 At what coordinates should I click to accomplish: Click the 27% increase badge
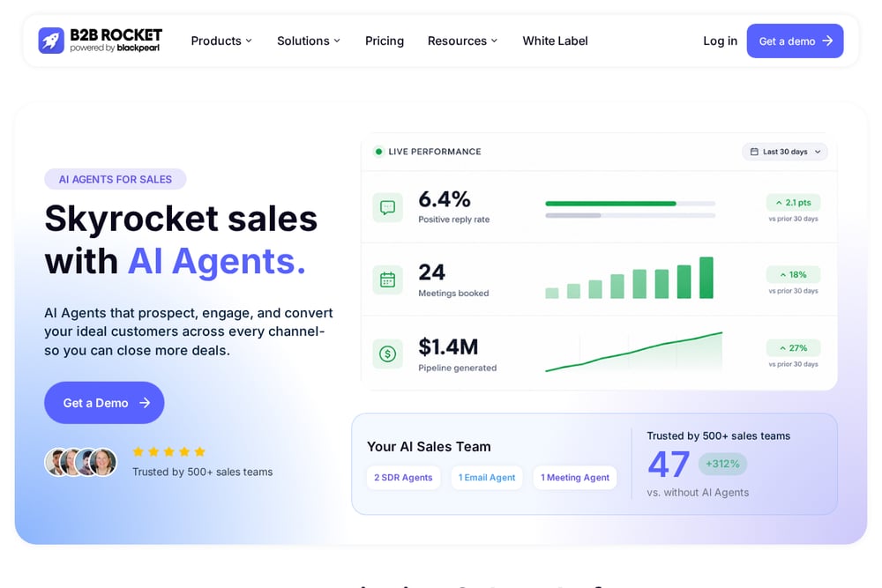pos(793,348)
